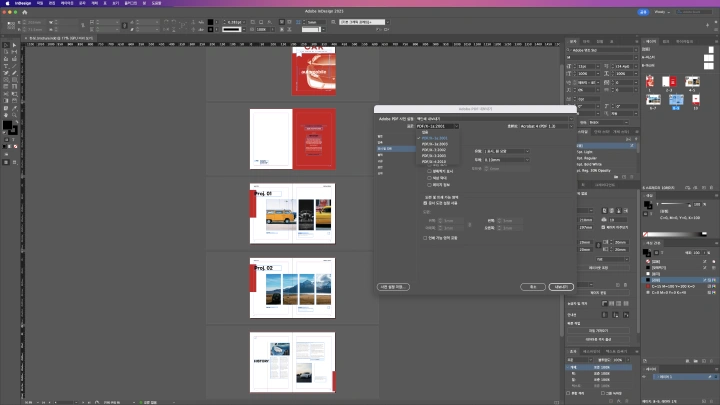
Task: Choose the checked PDF/X-1a:2001 option
Action: click(435, 138)
